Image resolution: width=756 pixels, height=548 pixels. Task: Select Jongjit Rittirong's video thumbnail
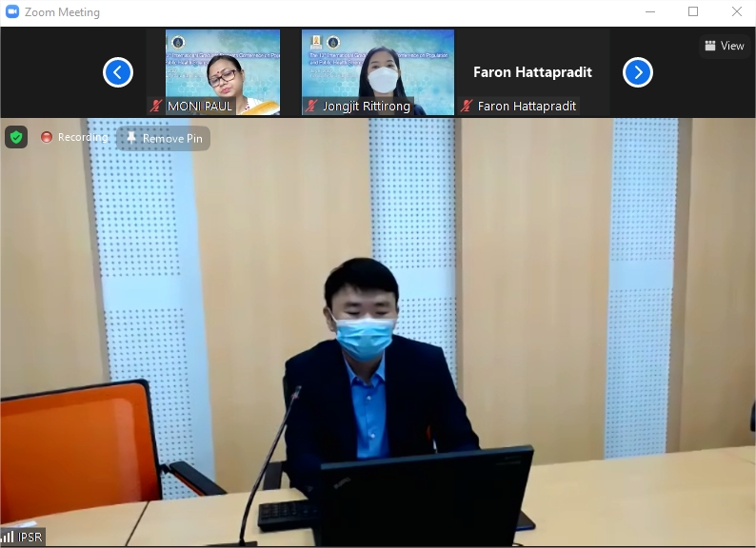coord(378,67)
